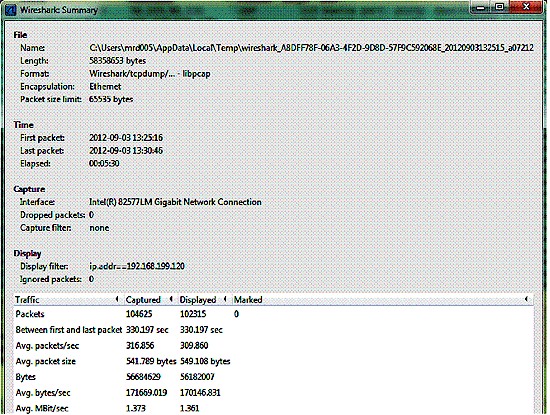Click the Between first and last packet row label

[x=69, y=330]
